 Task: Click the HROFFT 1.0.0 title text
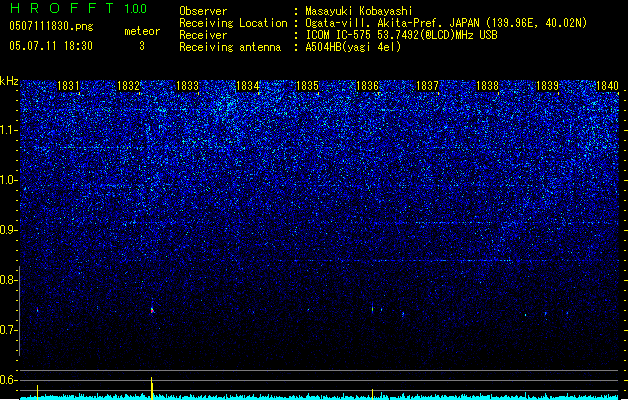[x=78, y=8]
